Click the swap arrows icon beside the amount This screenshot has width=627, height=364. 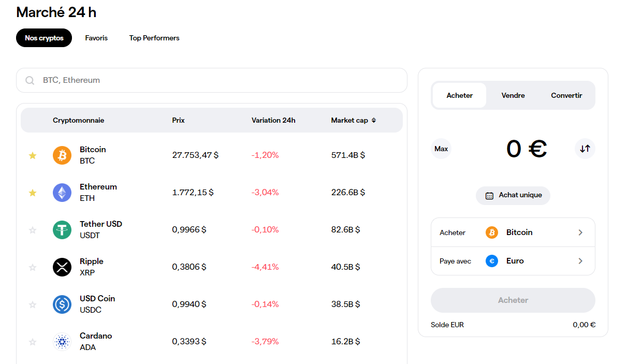pos(585,149)
